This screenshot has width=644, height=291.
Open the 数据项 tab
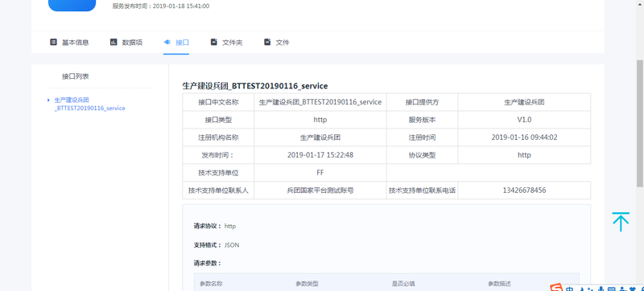(x=126, y=43)
